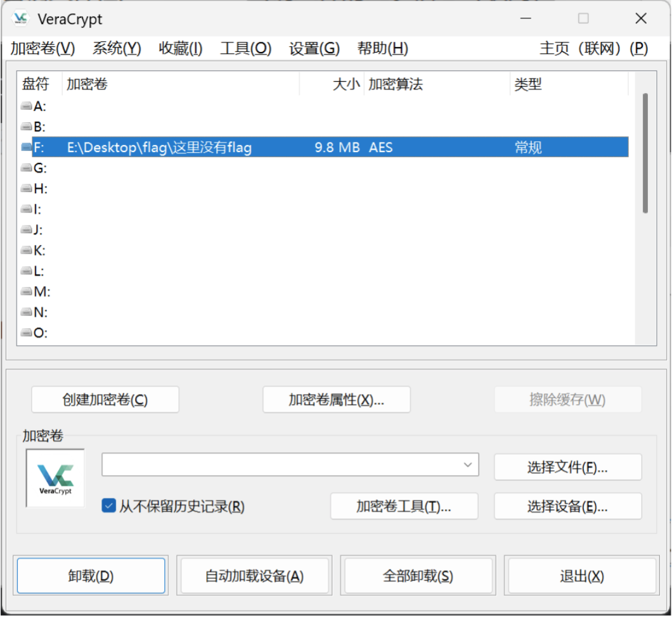
Task: Click the VeraCrypt logo in 加密卷 group
Action: coord(55,478)
